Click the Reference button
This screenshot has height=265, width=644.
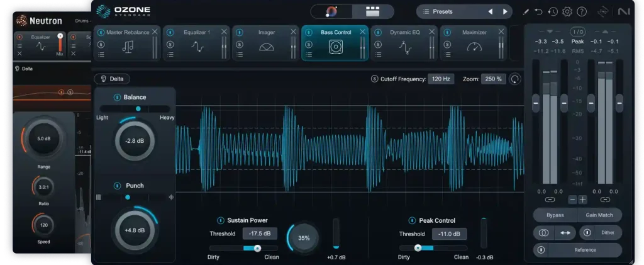click(586, 250)
